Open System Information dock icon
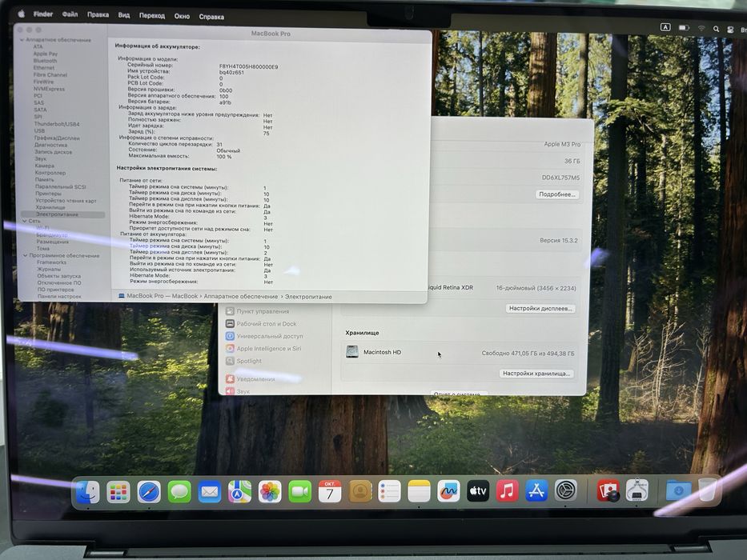The width and height of the screenshot is (747, 560). pos(637,490)
